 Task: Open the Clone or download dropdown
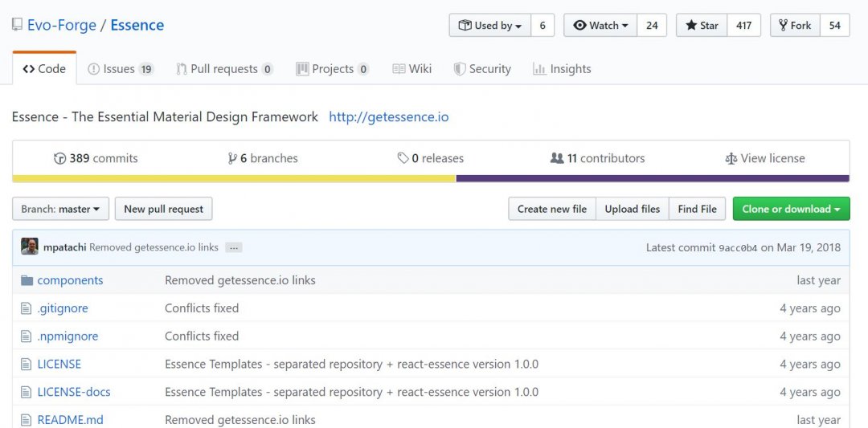pos(791,209)
